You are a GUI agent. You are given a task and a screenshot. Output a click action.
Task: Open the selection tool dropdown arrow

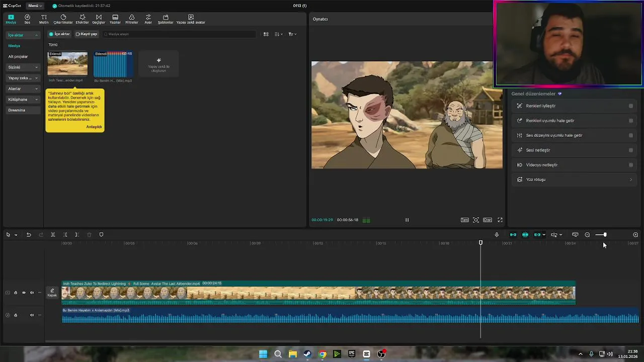click(16, 235)
